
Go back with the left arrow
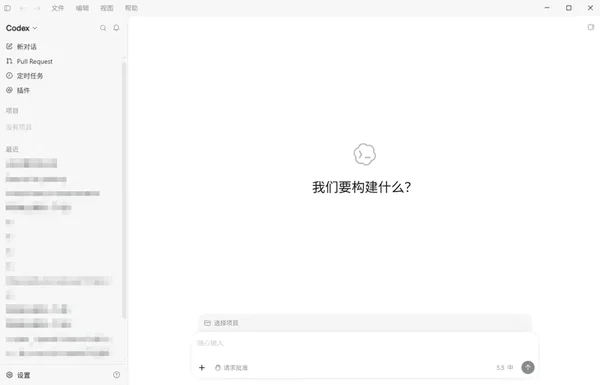[23, 8]
